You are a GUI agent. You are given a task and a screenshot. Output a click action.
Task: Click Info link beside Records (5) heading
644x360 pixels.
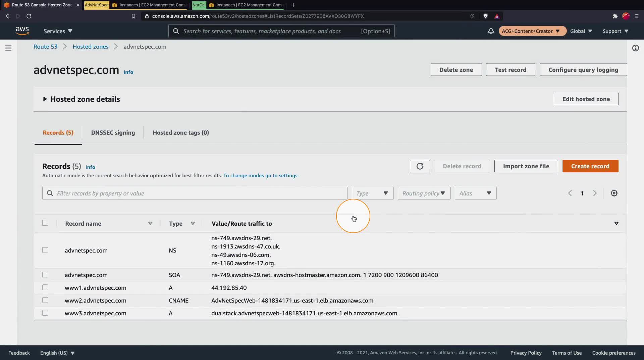[90, 167]
